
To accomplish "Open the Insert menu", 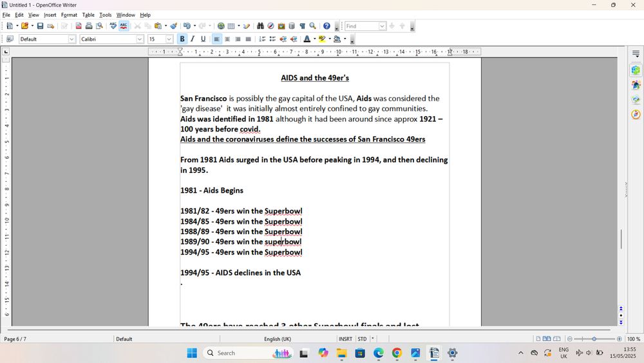I will pos(50,15).
